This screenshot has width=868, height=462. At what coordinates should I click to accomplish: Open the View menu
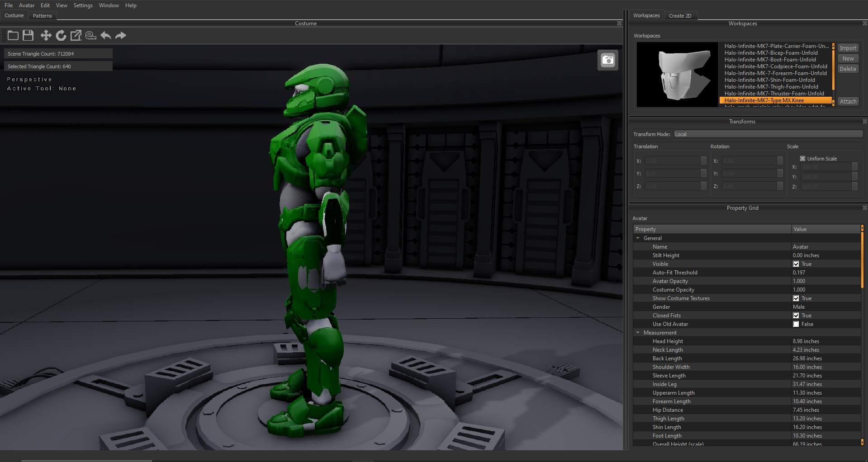[x=62, y=5]
